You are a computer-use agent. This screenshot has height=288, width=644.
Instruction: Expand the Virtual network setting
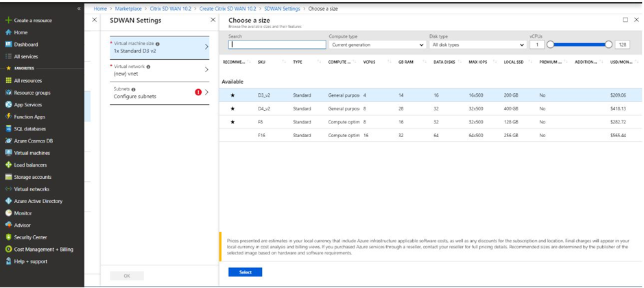tap(159, 70)
